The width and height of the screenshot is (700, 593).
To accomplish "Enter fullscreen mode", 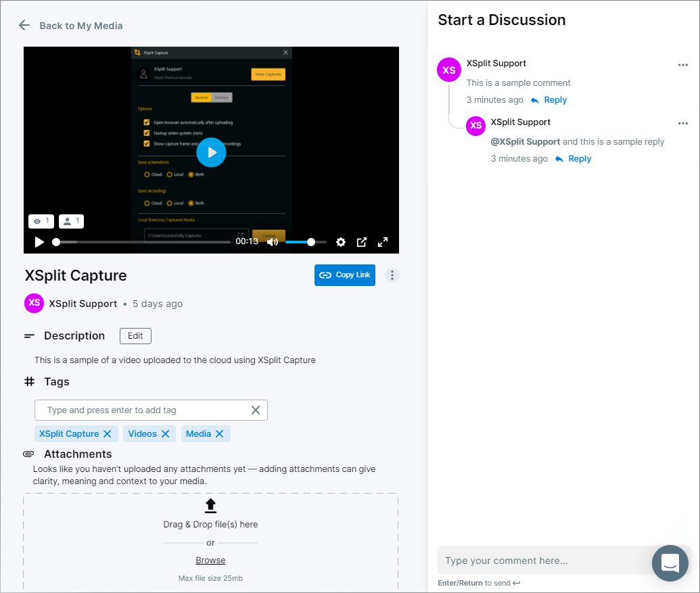I will [383, 242].
